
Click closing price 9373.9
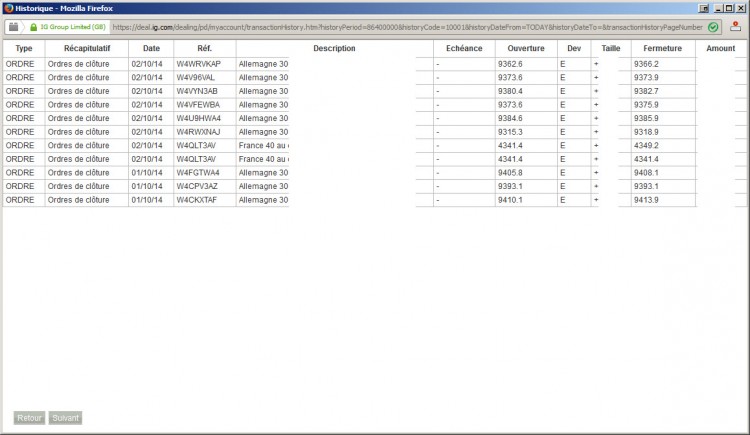pyautogui.click(x=646, y=78)
